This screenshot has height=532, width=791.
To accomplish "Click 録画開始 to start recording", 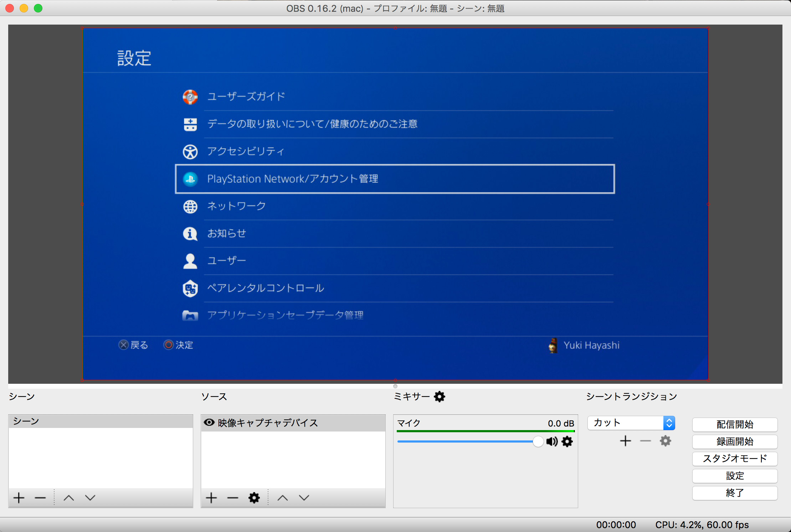I will click(x=735, y=441).
